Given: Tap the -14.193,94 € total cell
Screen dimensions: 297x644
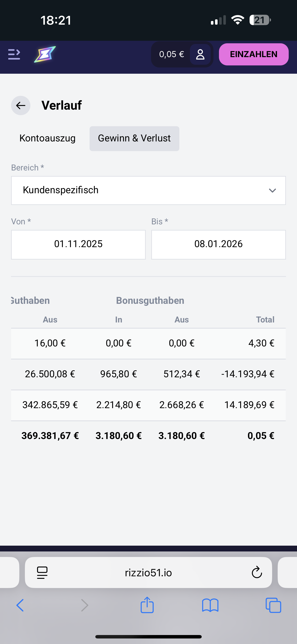Looking at the screenshot, I should point(247,374).
